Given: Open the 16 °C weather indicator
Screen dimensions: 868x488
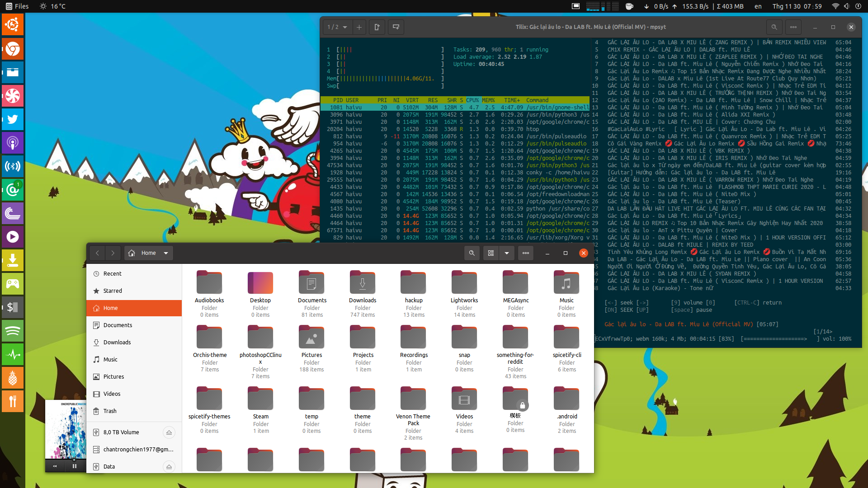Looking at the screenshot, I should tap(53, 6).
